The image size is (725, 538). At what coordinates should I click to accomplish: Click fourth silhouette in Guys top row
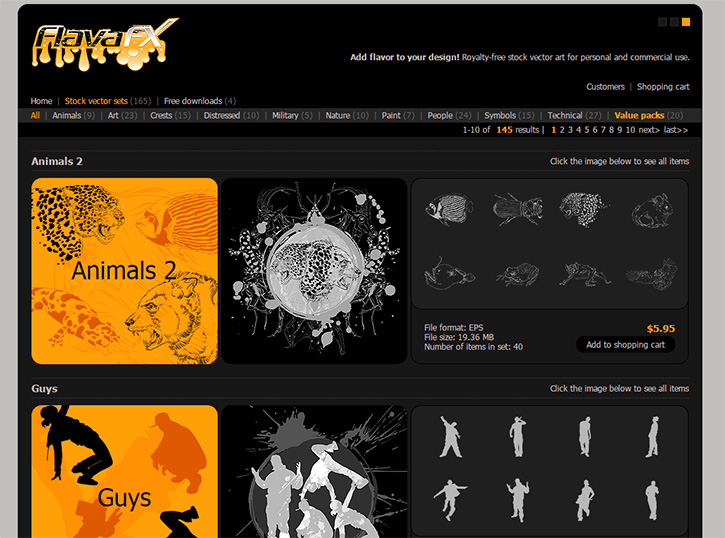pos(652,436)
